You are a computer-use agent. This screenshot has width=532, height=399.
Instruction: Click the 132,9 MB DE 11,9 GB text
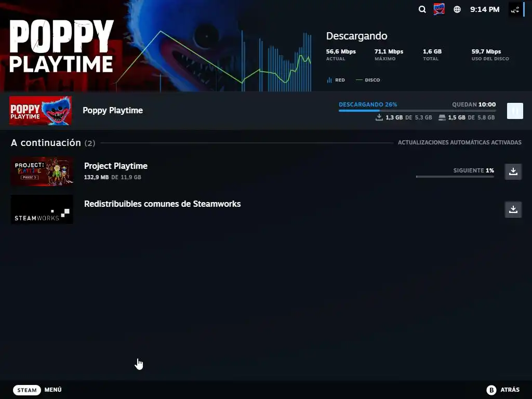pyautogui.click(x=112, y=177)
